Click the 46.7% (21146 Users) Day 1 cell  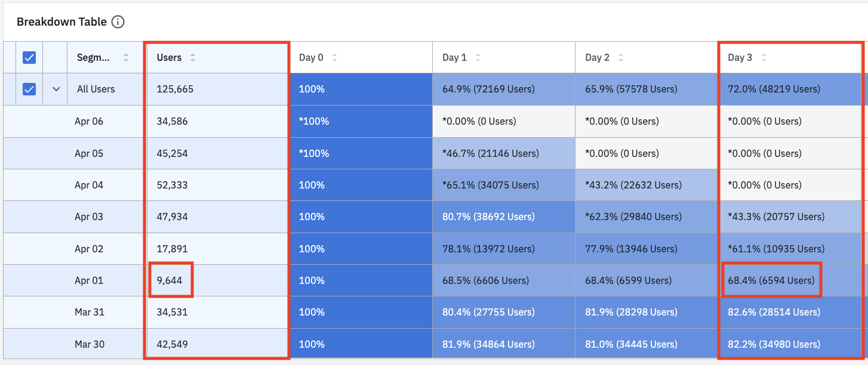(x=490, y=153)
